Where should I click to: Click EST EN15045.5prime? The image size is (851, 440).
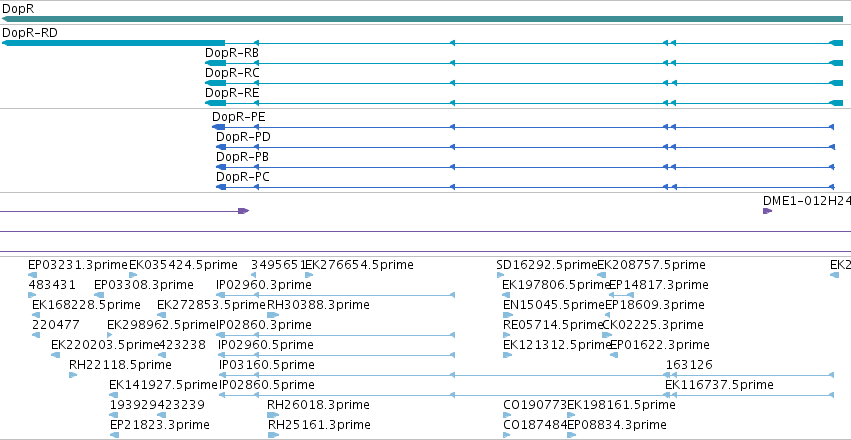pos(554,305)
